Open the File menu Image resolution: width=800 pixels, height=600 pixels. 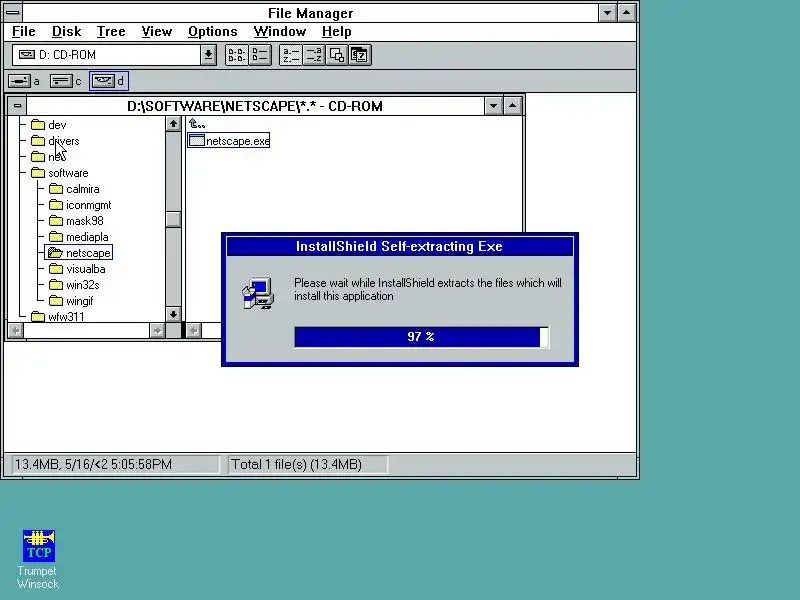point(23,32)
